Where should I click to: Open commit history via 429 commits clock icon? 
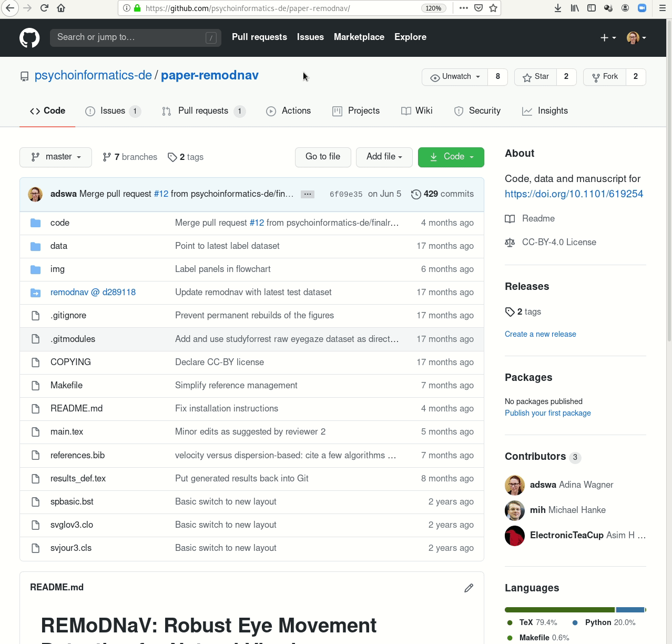[416, 194]
